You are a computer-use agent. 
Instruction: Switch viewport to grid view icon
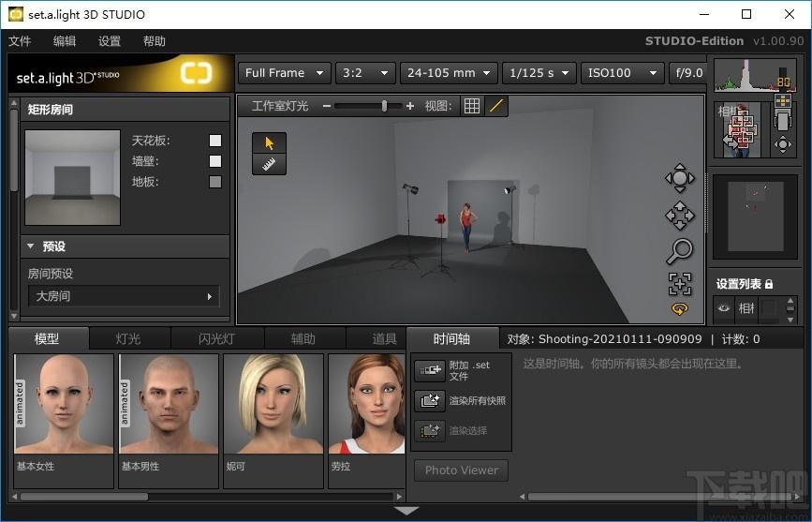click(472, 106)
